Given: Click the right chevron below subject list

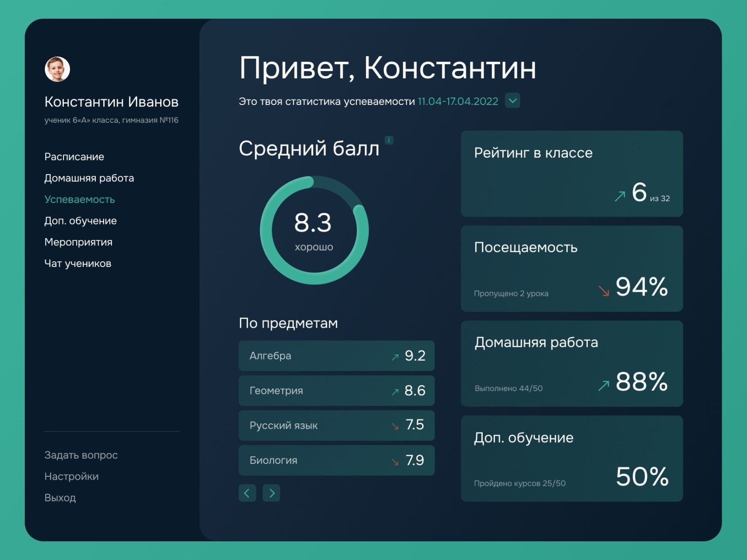Looking at the screenshot, I should click(272, 493).
